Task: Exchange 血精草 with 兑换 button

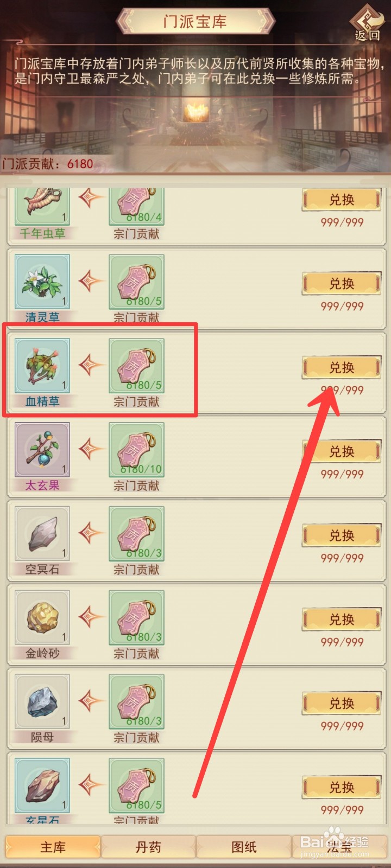Action: 342,367
